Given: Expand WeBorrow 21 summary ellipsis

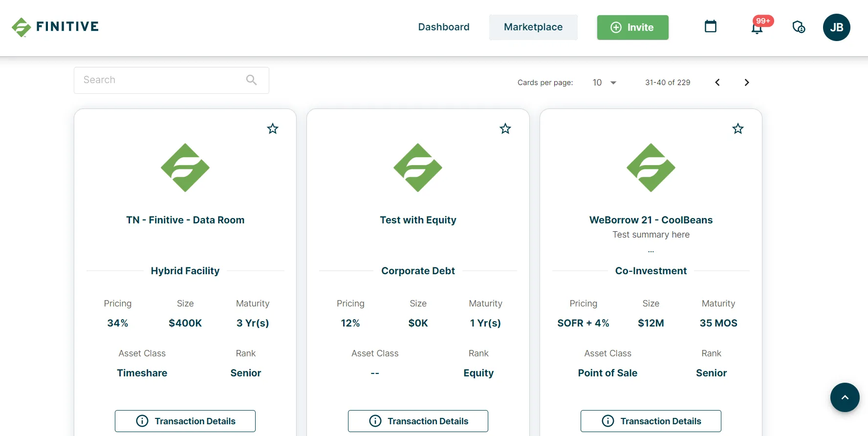Looking at the screenshot, I should (651, 251).
